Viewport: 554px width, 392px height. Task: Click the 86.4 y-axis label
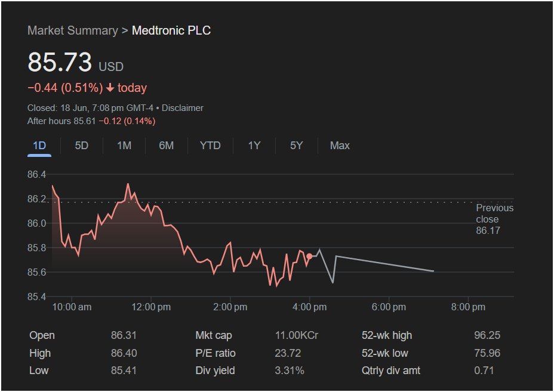pos(37,174)
